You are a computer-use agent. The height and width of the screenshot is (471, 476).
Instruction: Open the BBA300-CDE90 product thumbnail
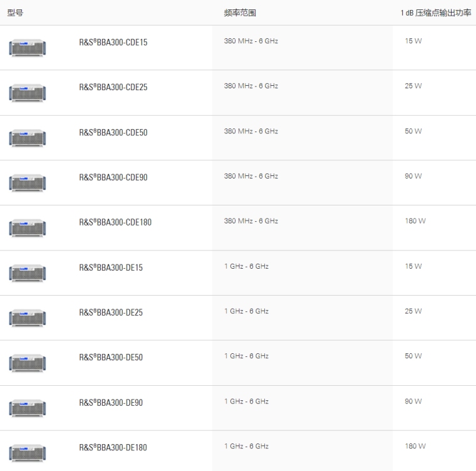click(28, 183)
